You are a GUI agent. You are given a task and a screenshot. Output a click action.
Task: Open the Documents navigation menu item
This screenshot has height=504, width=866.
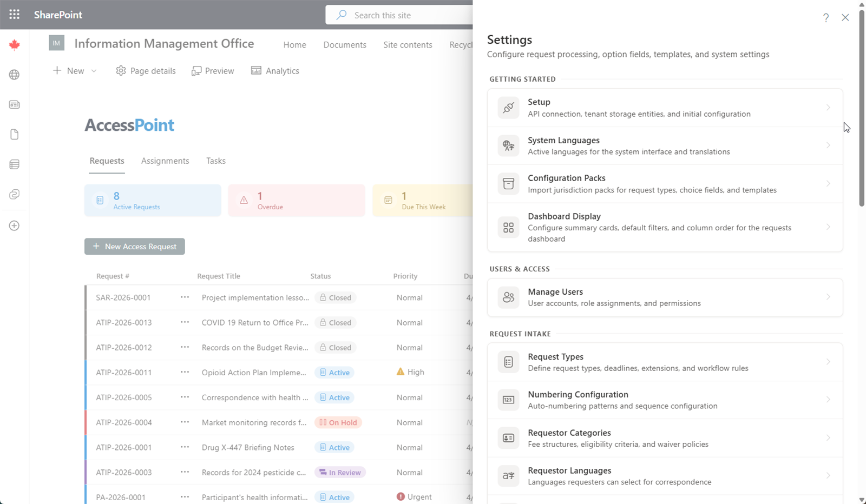coord(345,44)
